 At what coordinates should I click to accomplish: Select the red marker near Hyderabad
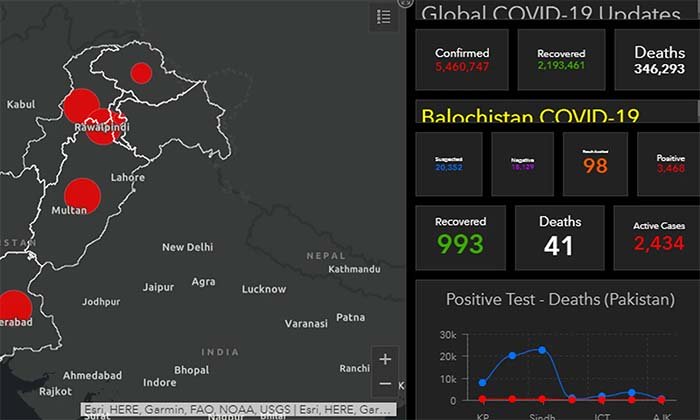(15, 308)
